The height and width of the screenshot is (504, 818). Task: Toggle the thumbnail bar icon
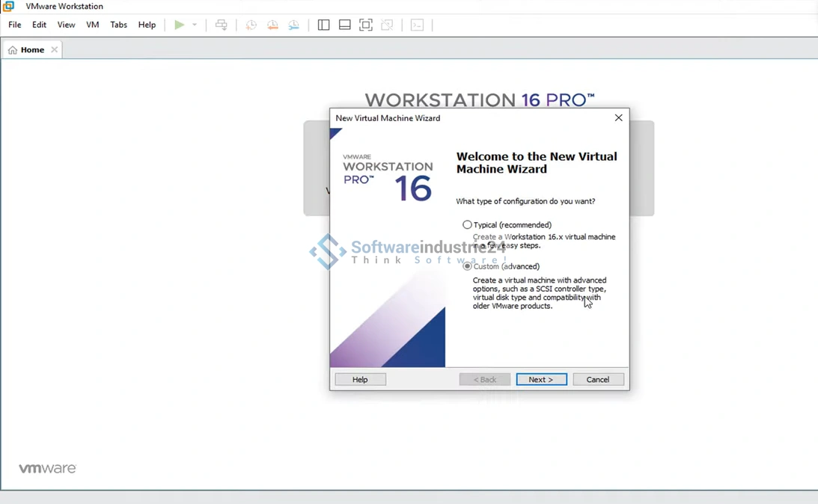point(344,25)
